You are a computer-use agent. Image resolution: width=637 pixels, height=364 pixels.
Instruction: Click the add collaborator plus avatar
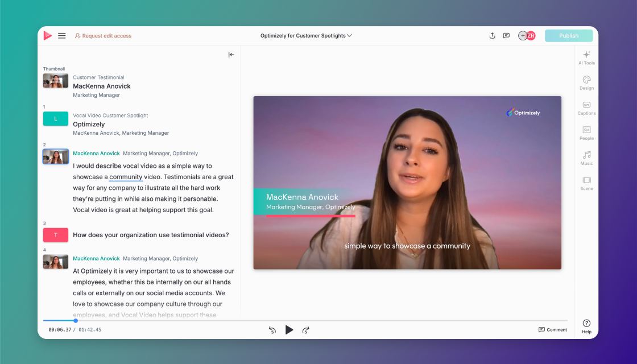[x=523, y=36]
